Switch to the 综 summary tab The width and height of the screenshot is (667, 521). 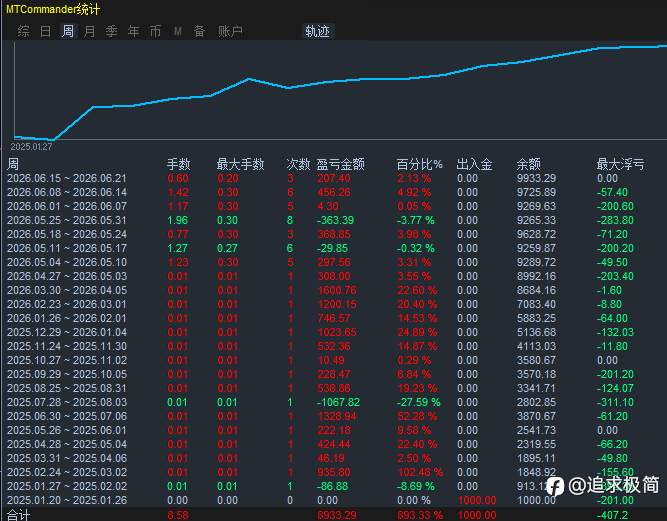(23, 31)
